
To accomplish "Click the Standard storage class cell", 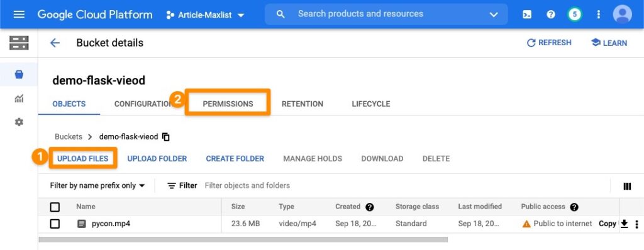I will tap(411, 224).
